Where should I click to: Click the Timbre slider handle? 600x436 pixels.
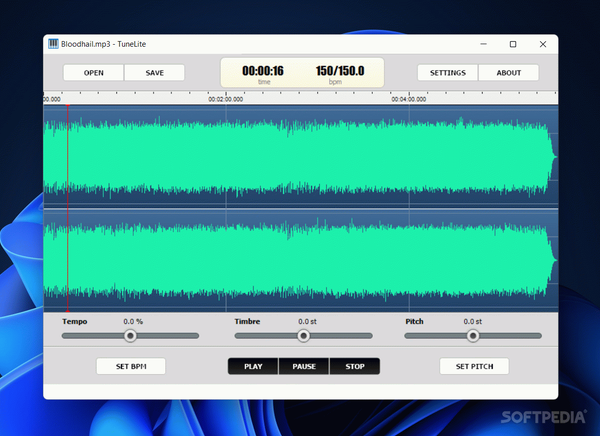(x=303, y=336)
